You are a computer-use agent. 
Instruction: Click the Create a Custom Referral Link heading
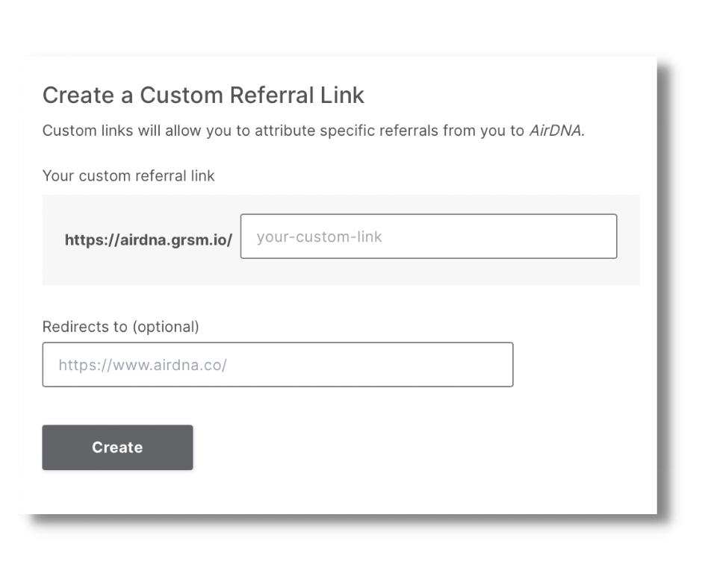coord(203,95)
